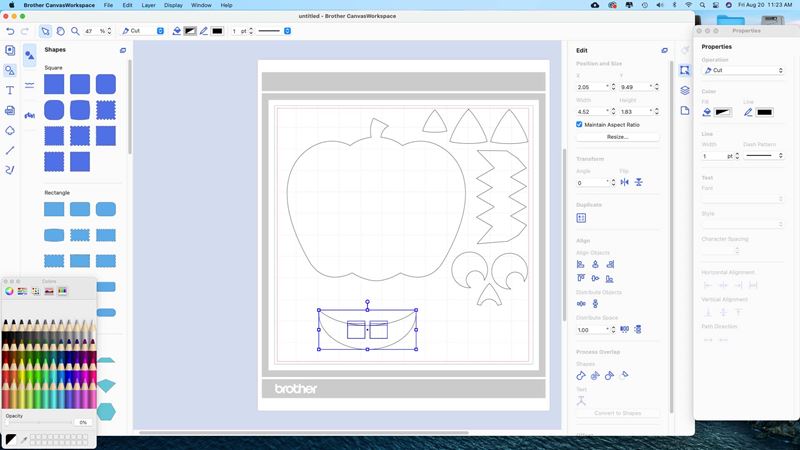Open the Layers panel icon
The width and height of the screenshot is (800, 450).
[x=685, y=90]
